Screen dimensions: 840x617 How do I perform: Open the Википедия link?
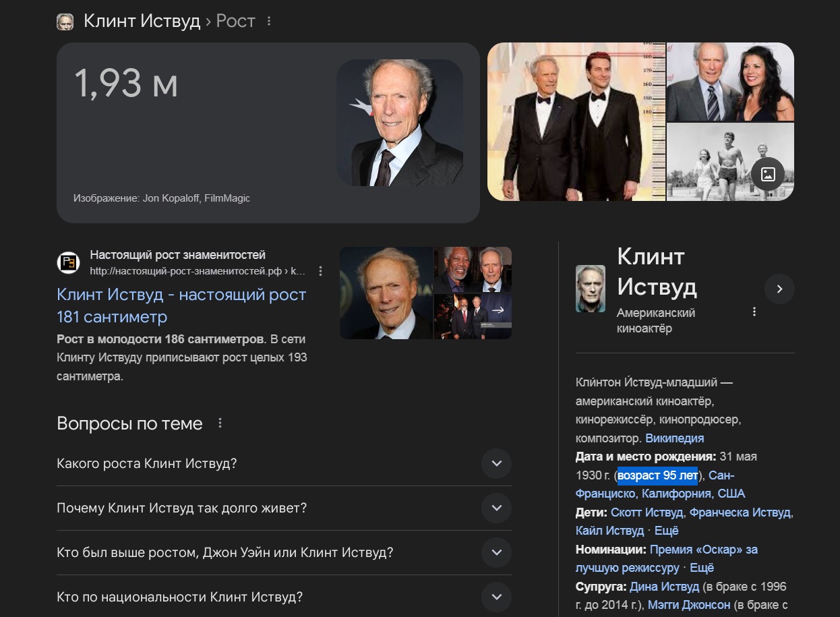tap(674, 438)
